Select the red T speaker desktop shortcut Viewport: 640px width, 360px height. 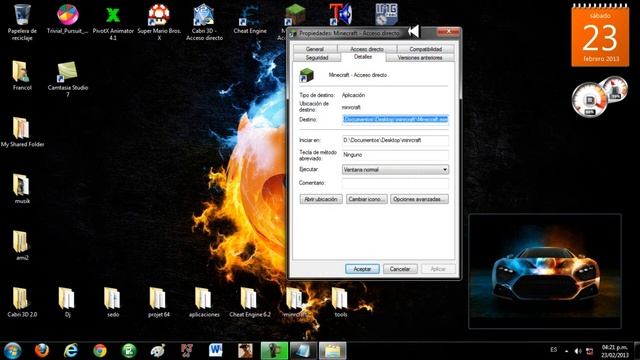click(x=340, y=15)
